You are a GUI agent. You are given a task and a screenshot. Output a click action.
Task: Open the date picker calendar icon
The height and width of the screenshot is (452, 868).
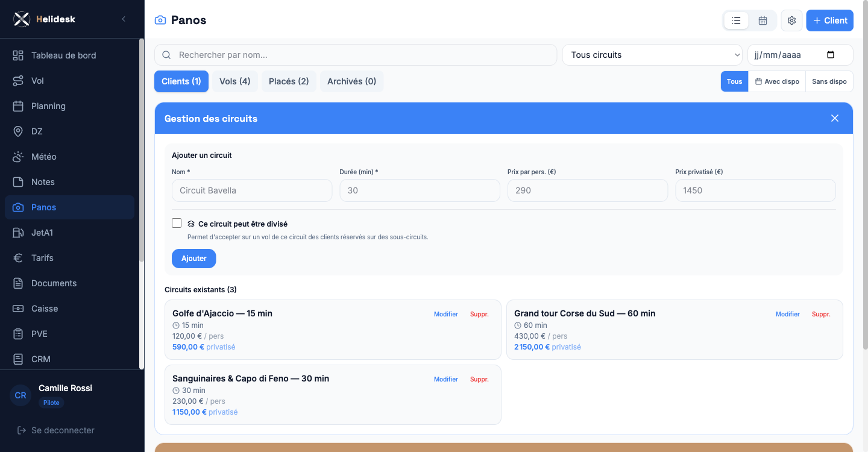point(831,55)
